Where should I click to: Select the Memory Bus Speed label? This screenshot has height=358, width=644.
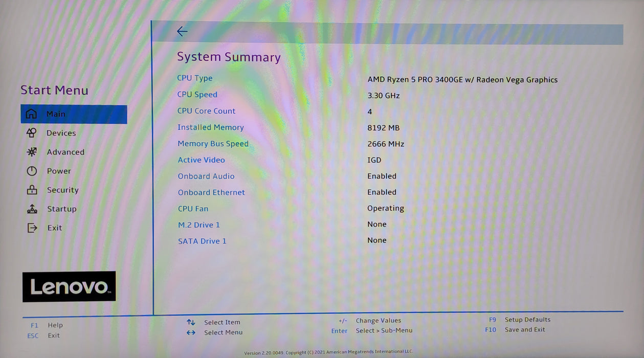(x=213, y=144)
